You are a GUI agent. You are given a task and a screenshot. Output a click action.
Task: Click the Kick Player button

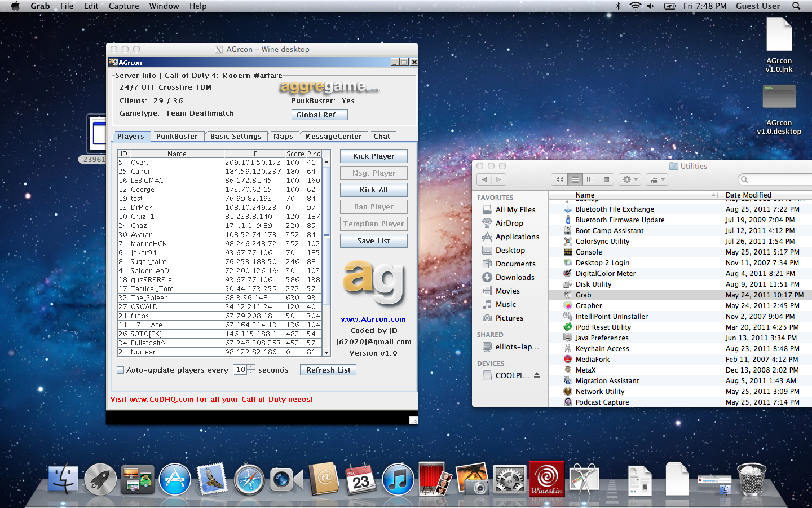(x=374, y=156)
